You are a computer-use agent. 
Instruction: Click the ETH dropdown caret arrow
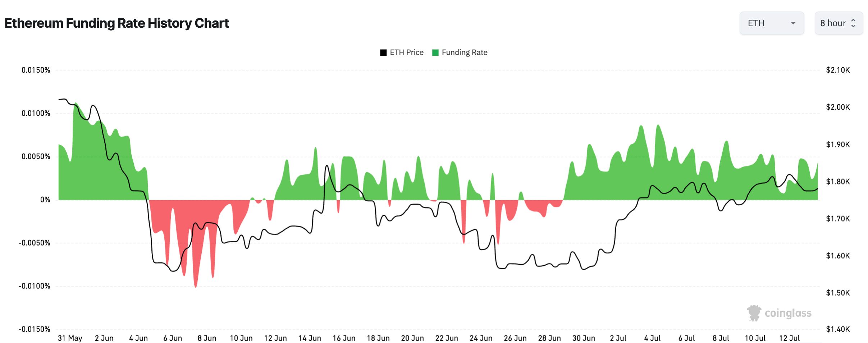[x=793, y=23]
